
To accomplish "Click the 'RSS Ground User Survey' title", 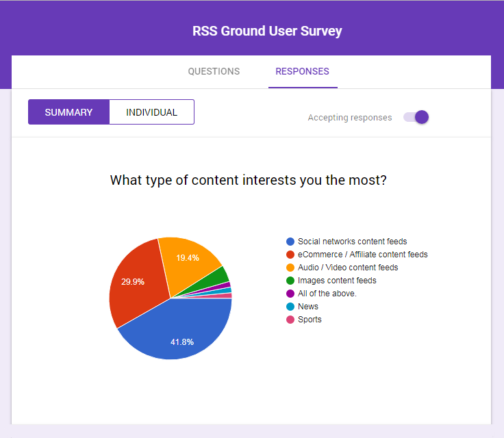I will coord(267,31).
